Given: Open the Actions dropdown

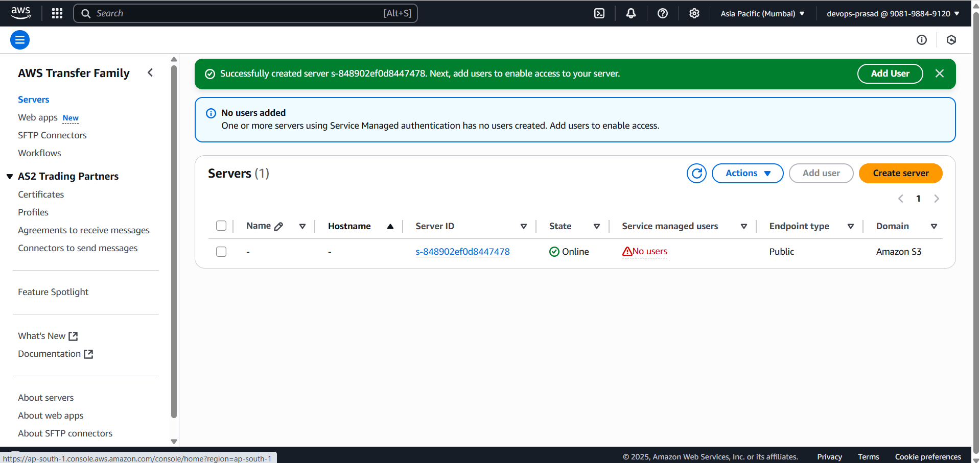Looking at the screenshot, I should 747,173.
